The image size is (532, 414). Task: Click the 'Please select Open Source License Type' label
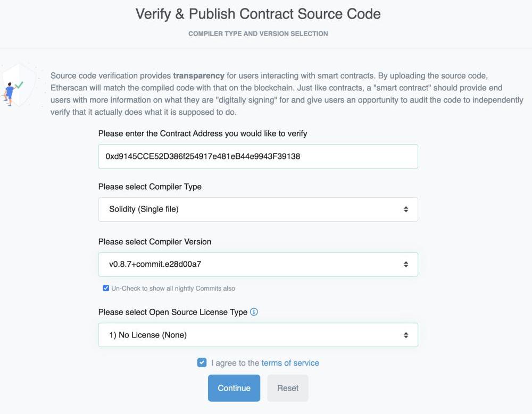pos(173,312)
